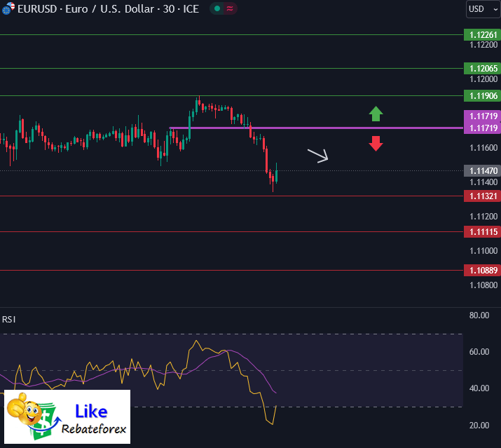Click the 1.12065 green price label
The height and width of the screenshot is (448, 501).
point(482,69)
